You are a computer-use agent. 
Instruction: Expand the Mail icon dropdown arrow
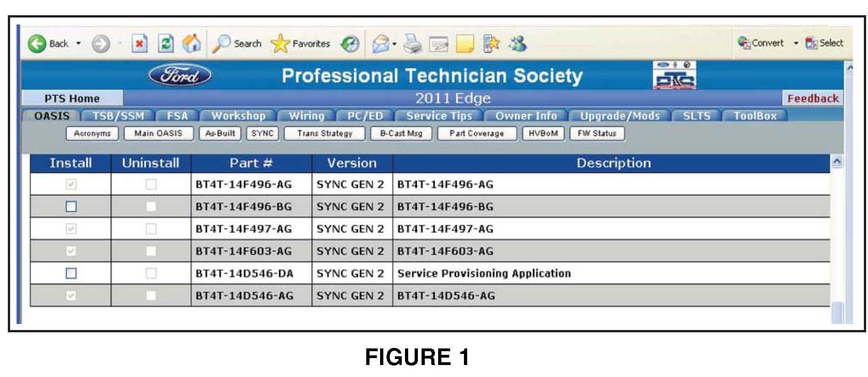click(394, 44)
